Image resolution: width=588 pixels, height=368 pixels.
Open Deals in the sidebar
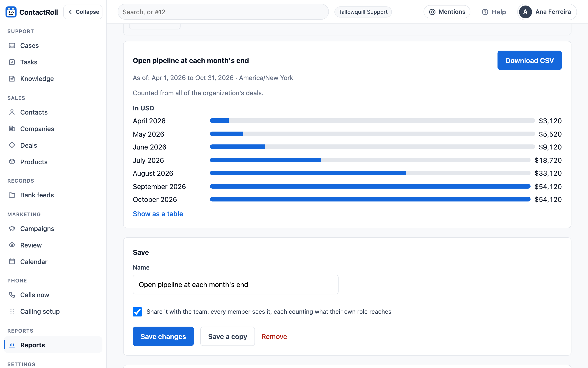click(x=53, y=145)
